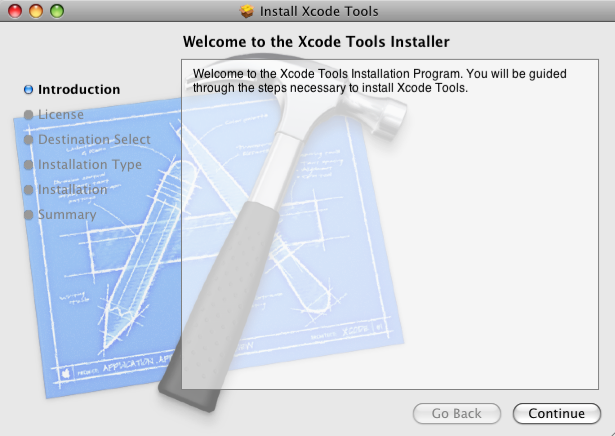Select the Installation Type step label
Screen dimensions: 615x436
pos(90,165)
